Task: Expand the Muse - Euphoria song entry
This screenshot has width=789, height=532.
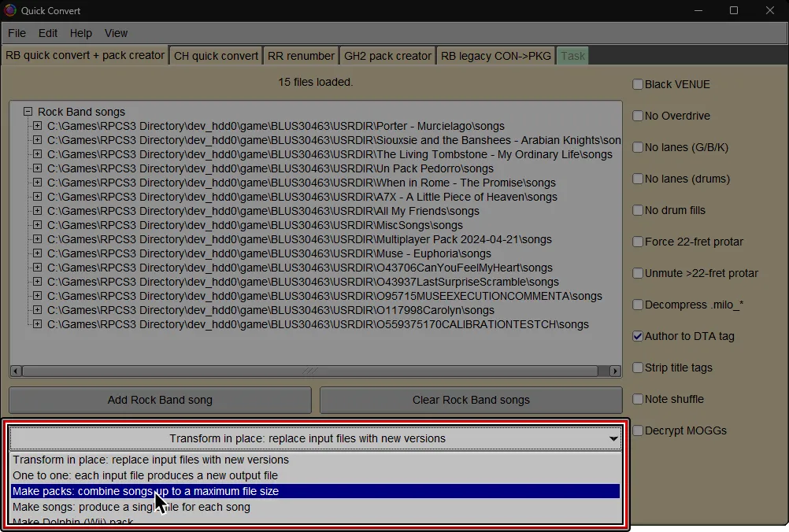Action: coord(37,253)
